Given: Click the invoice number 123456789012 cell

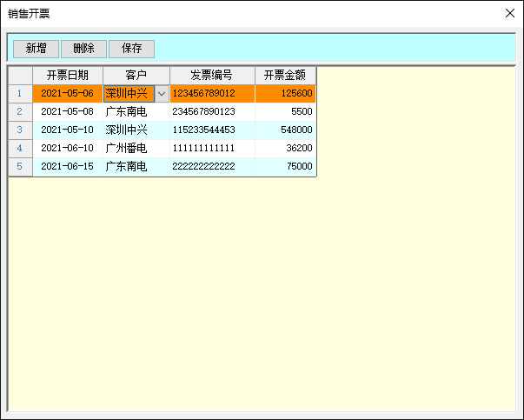Looking at the screenshot, I should (x=212, y=94).
